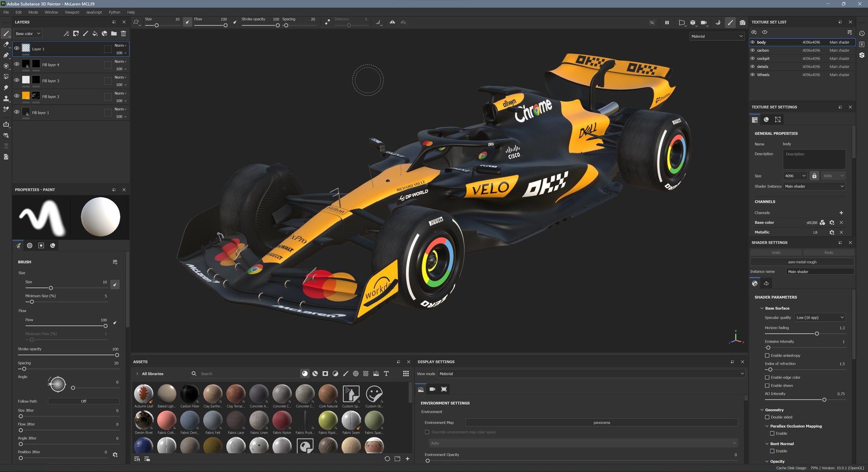Viewport: 868px width, 472px height.
Task: Enable sheen checkbox
Action: pyautogui.click(x=767, y=386)
